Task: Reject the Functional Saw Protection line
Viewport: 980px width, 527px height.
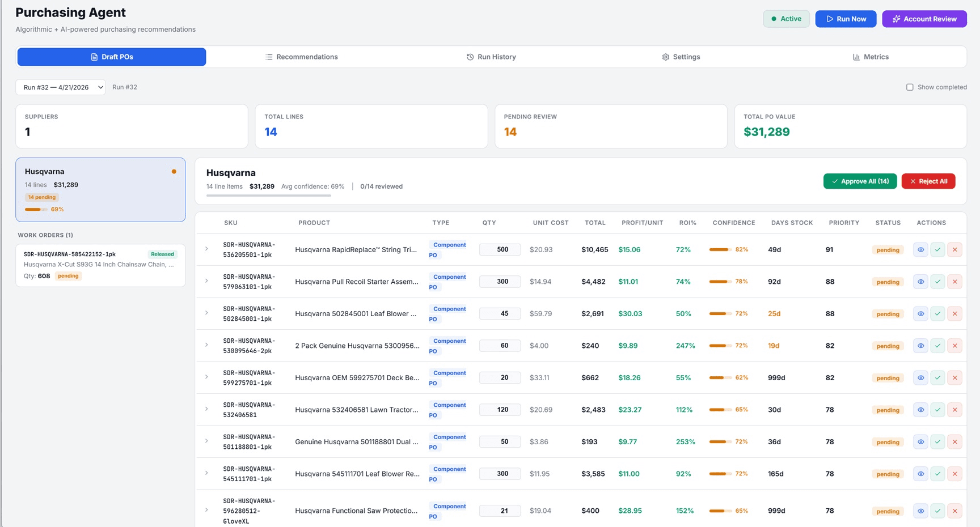Action: 954,511
